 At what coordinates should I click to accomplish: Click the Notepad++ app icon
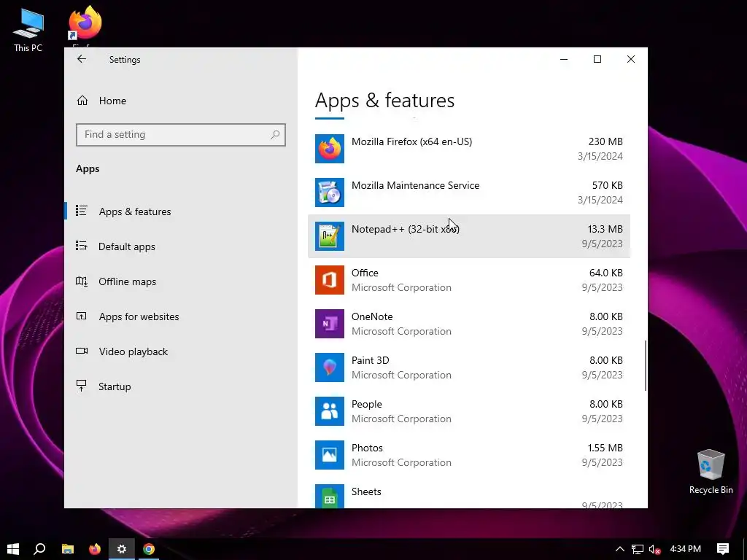[x=329, y=236]
